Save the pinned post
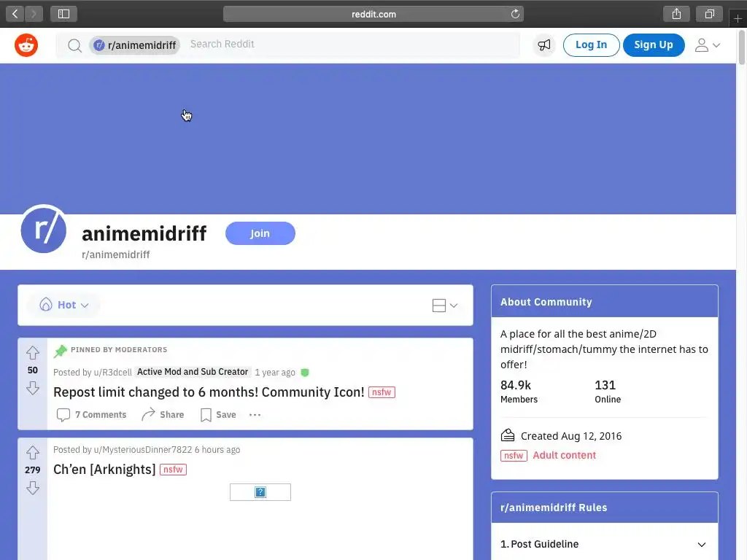This screenshot has height=560, width=747. (x=218, y=415)
